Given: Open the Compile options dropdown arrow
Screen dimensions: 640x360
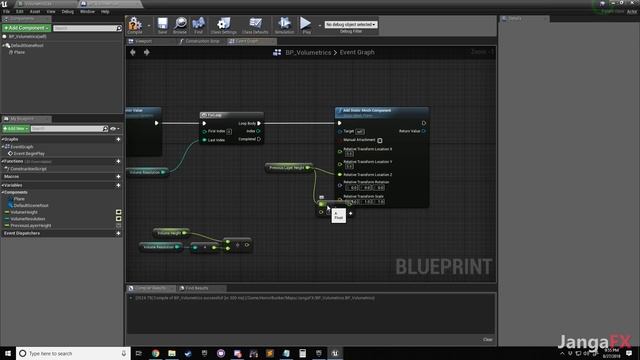Looking at the screenshot, I should click(x=149, y=25).
